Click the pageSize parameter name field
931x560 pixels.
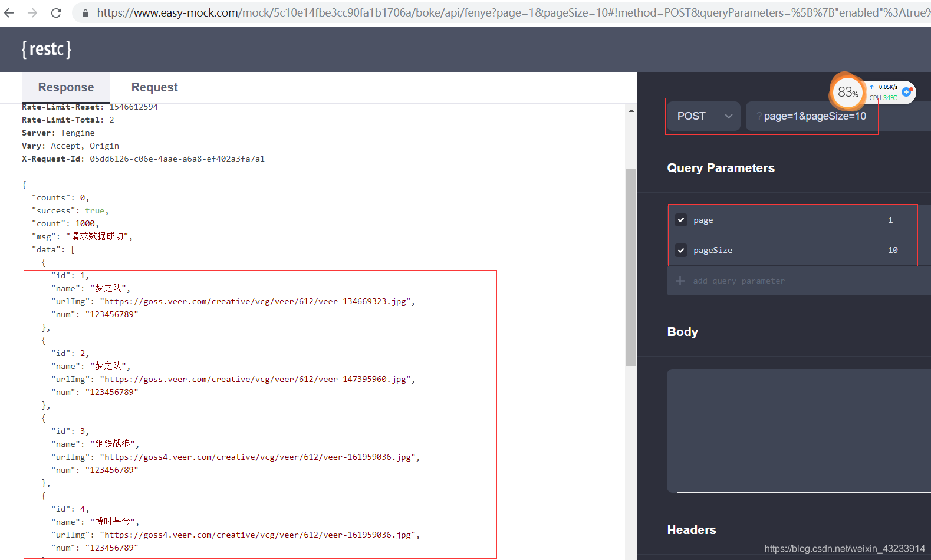713,250
